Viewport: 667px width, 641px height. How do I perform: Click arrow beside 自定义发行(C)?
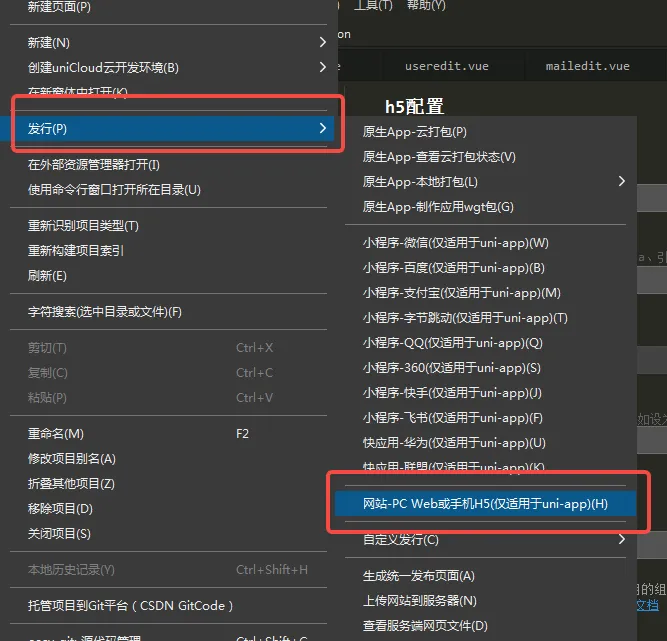coord(621,539)
